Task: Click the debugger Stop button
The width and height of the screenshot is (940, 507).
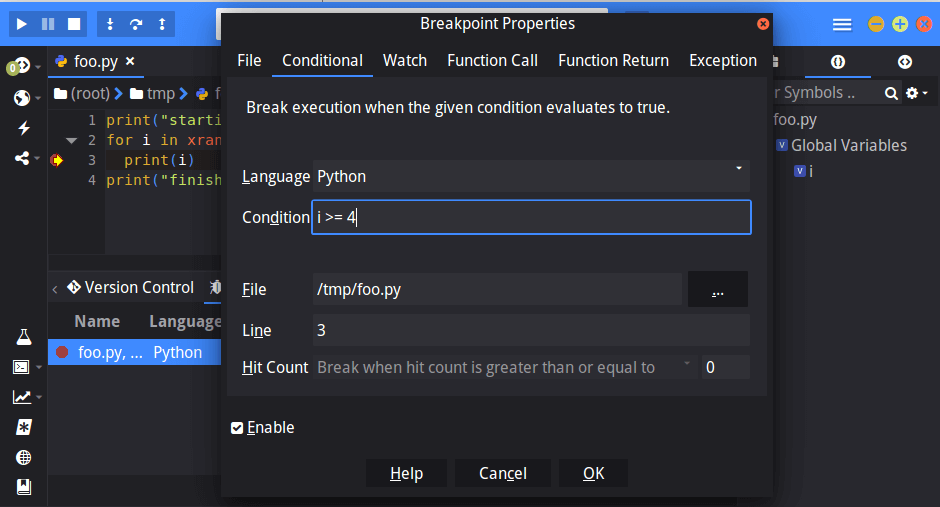Action: 74,24
